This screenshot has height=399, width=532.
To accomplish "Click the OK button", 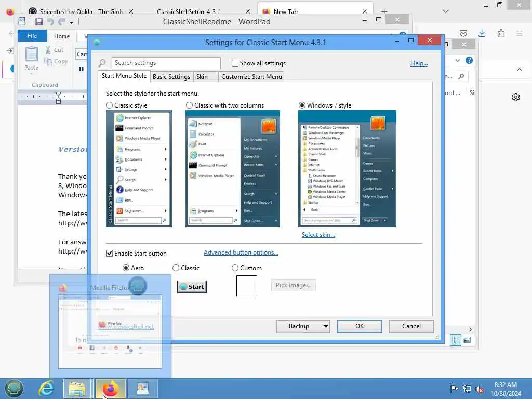I will pos(360,326).
